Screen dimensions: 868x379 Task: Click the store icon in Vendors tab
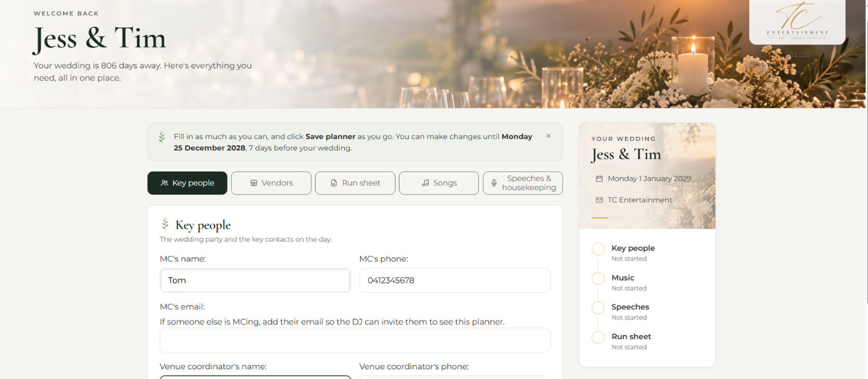tap(254, 183)
